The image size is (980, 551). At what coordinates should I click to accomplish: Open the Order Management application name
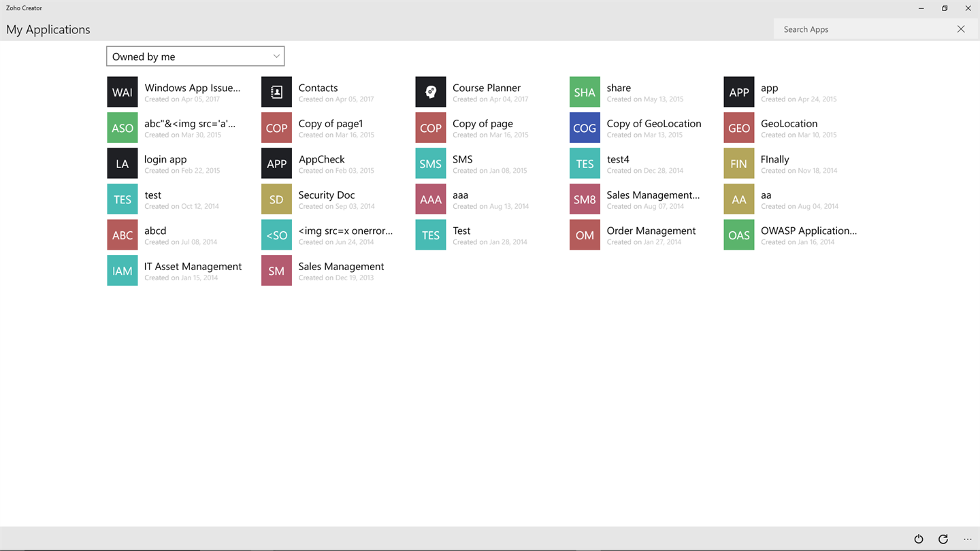tap(651, 231)
